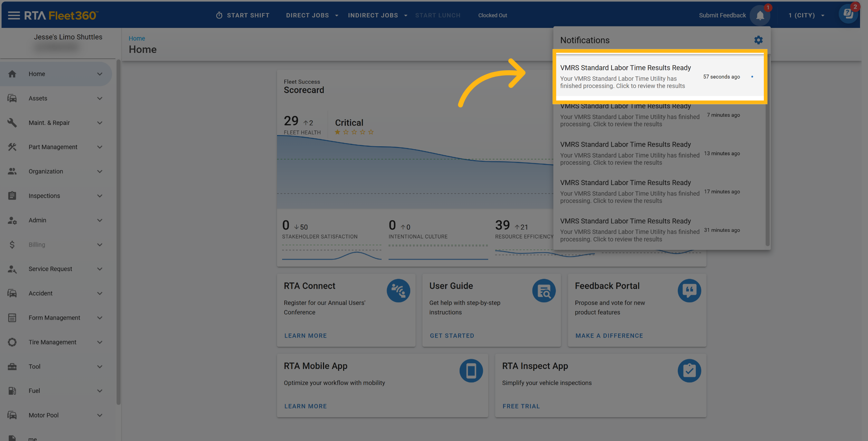Screen dimensions: 868x441
Task: Open notification settings gear icon
Action: coord(758,40)
